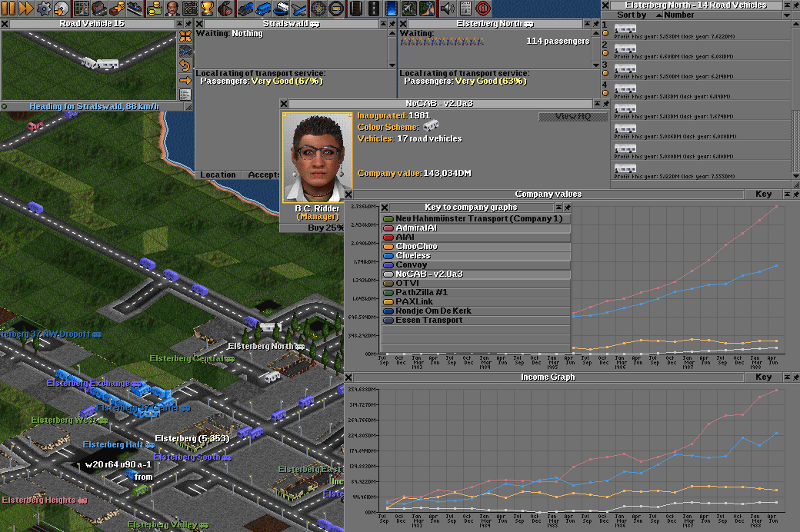Show the aircraft list toolbar icon
800x532 pixels.
pyautogui.click(x=299, y=8)
